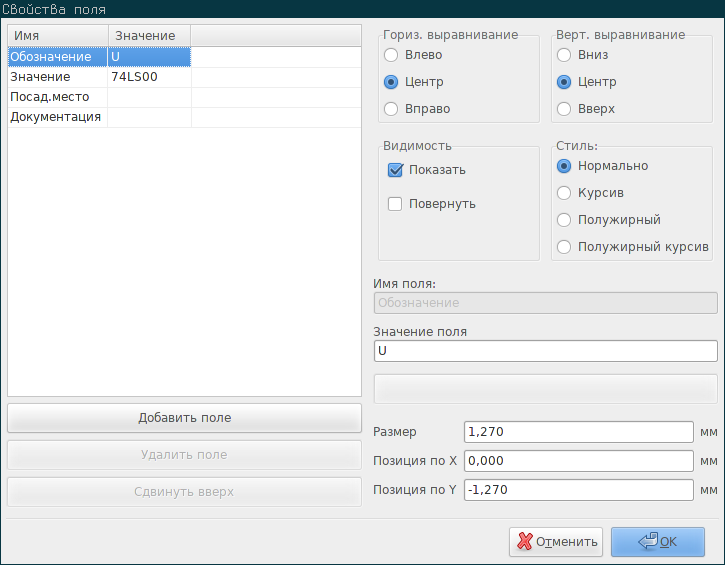Select the 'Документация' row
The width and height of the screenshot is (725, 565).
[184, 117]
